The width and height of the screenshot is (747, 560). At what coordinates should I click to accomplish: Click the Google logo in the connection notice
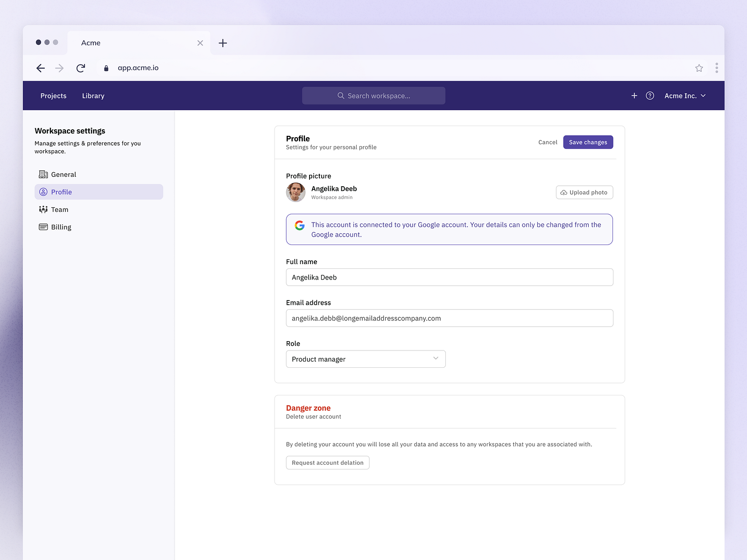[300, 225]
